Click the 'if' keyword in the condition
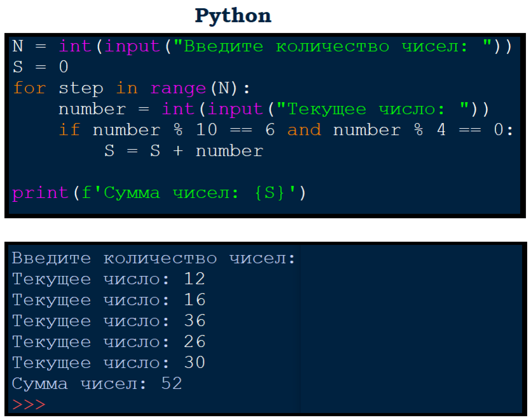 [x=69, y=130]
